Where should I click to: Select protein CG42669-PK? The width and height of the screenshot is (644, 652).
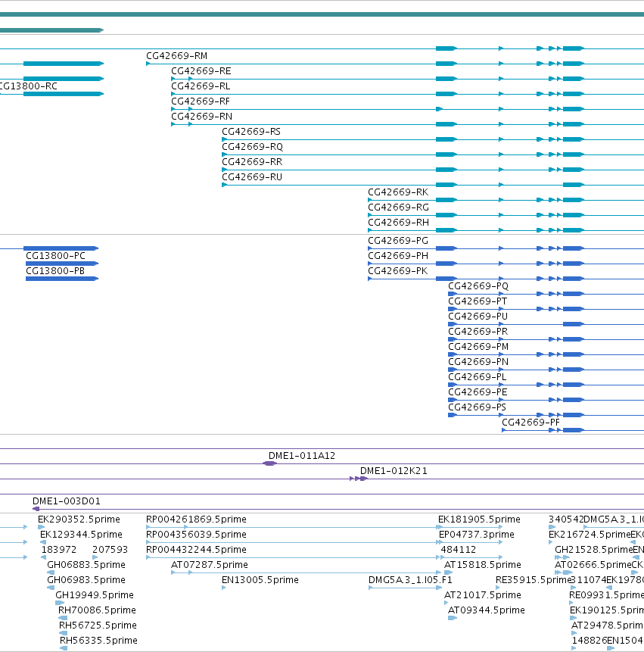[397, 271]
